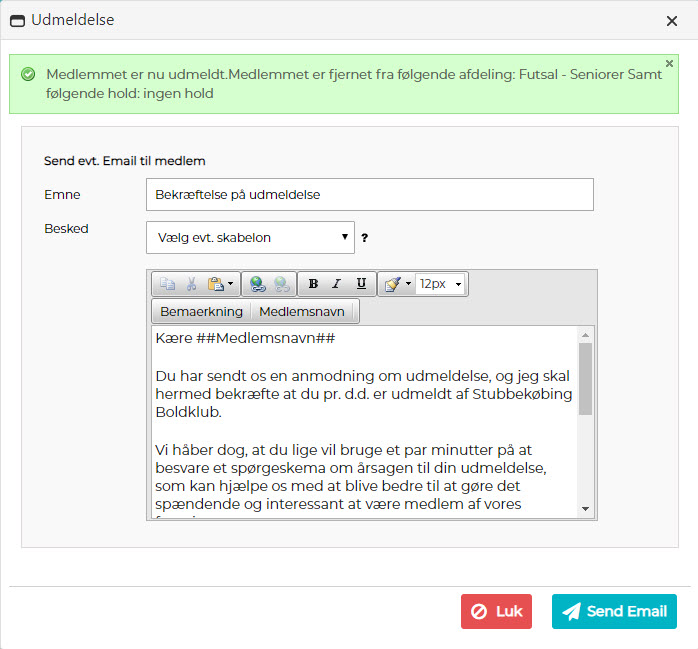Screen dimensions: 698x649
Task: Click the Insert link icon
Action: 258,284
